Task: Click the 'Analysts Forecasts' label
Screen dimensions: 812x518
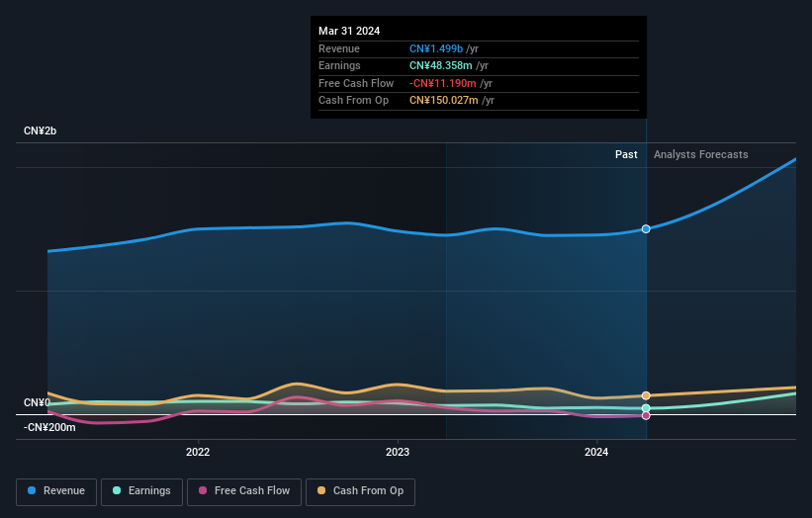Action: [700, 155]
